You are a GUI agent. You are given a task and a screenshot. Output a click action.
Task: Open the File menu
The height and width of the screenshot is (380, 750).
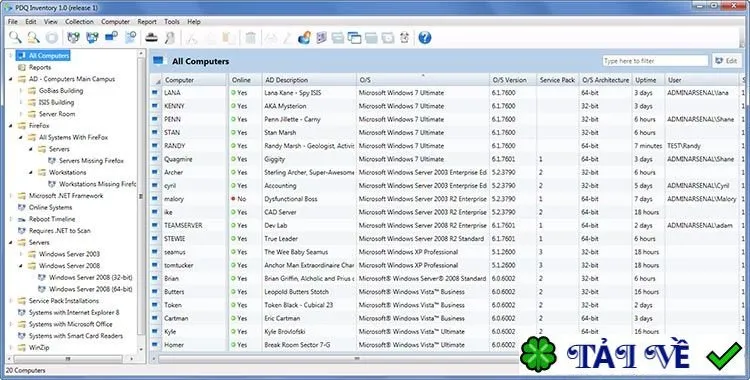(13, 22)
